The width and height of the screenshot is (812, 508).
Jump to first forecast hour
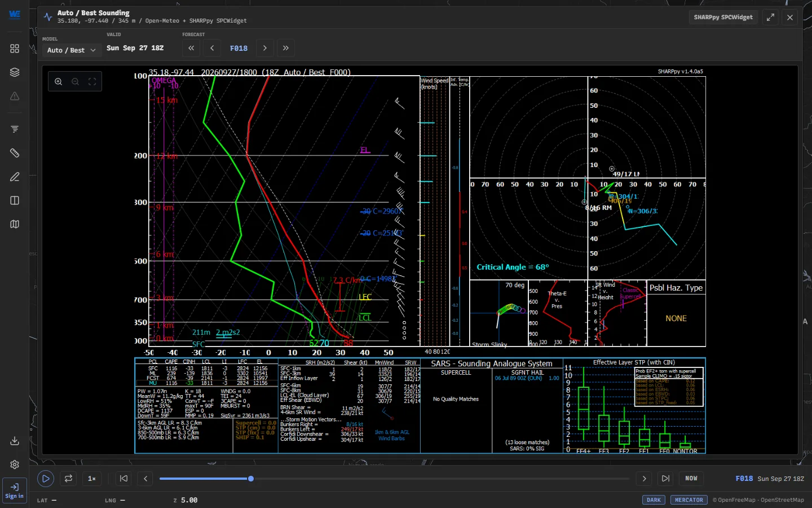point(191,49)
